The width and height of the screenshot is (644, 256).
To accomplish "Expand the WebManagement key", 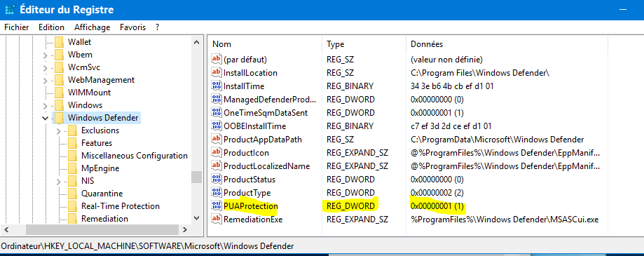I will click(45, 80).
